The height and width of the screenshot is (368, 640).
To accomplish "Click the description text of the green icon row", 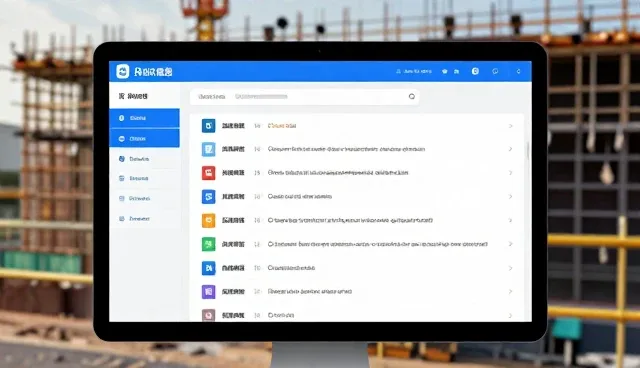I will click(378, 244).
